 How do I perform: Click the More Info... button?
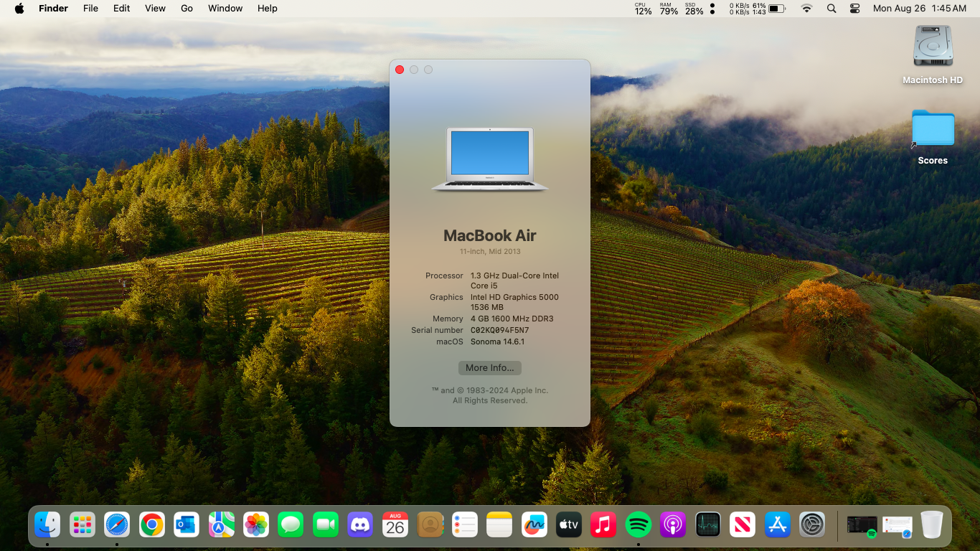pos(490,367)
